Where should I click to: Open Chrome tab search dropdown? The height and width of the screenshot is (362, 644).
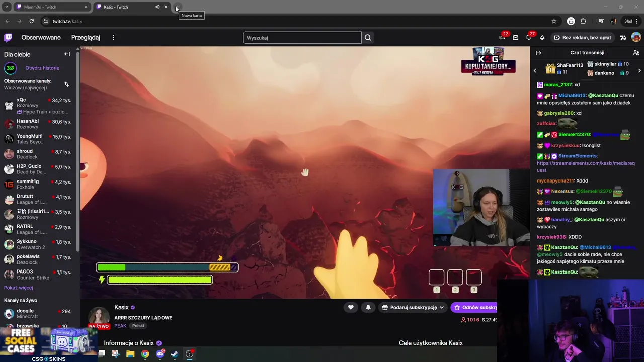pyautogui.click(x=7, y=7)
